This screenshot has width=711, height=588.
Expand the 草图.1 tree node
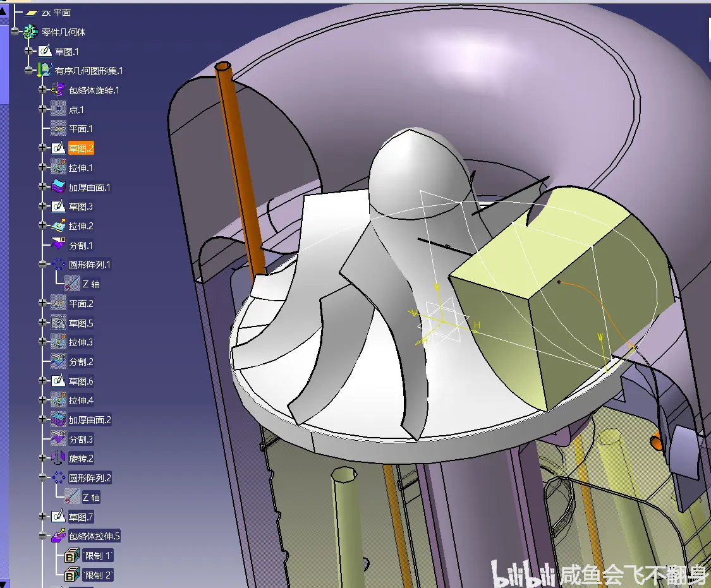28,51
